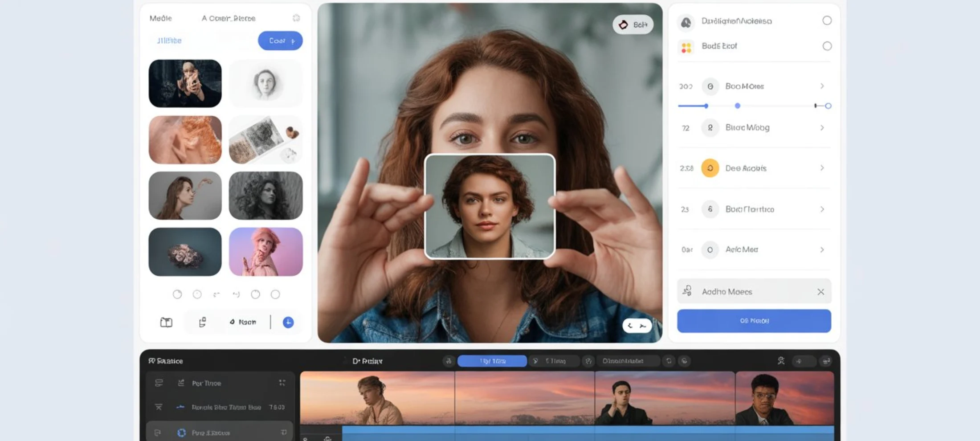Click the blue Coar button
Image resolution: width=980 pixels, height=441 pixels.
click(x=280, y=41)
